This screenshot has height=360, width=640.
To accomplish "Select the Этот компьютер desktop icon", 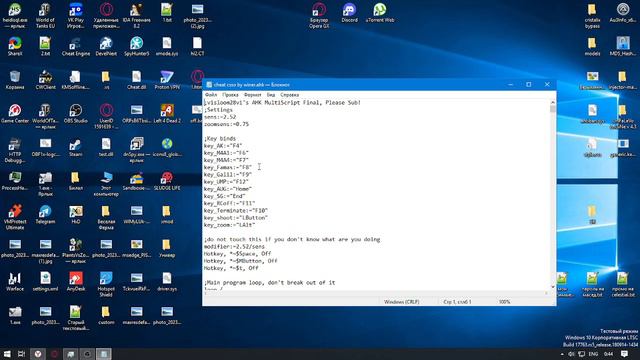I will (x=106, y=184).
